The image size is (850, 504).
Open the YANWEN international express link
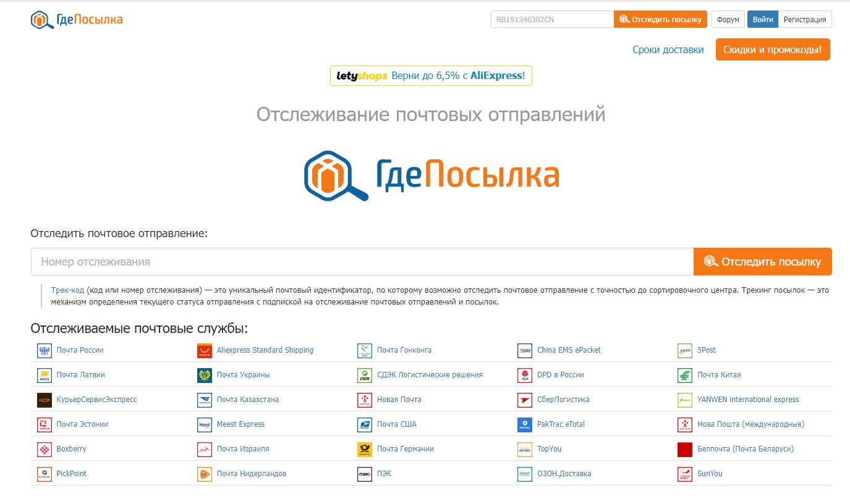coord(748,400)
